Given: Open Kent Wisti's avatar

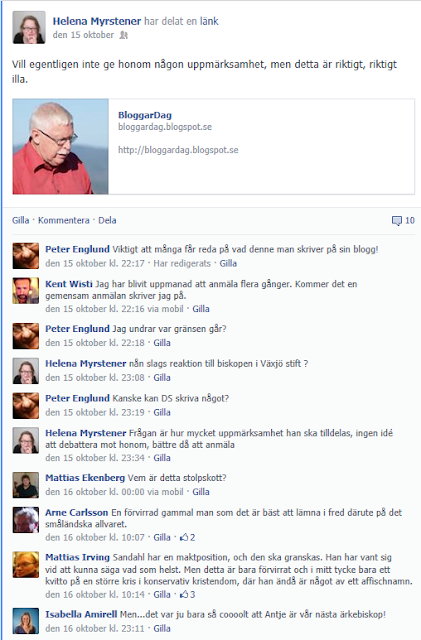Looking at the screenshot, I should pyautogui.click(x=25, y=291).
